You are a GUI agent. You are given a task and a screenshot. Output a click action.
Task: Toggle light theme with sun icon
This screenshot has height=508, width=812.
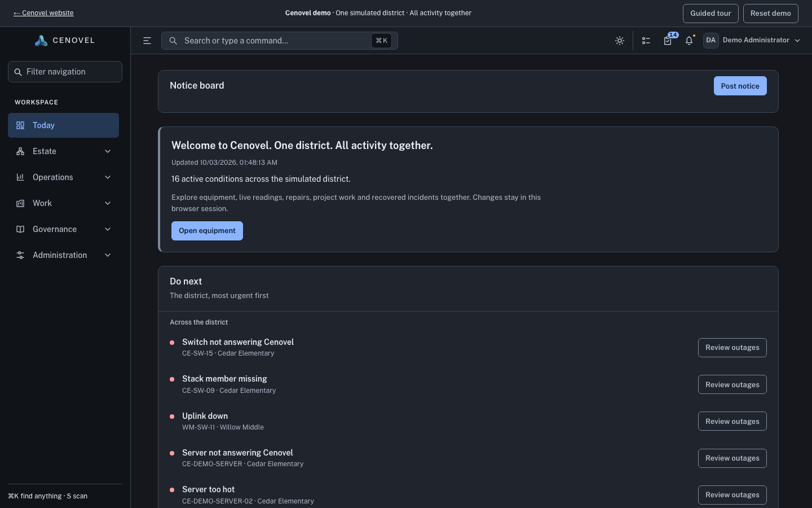620,41
